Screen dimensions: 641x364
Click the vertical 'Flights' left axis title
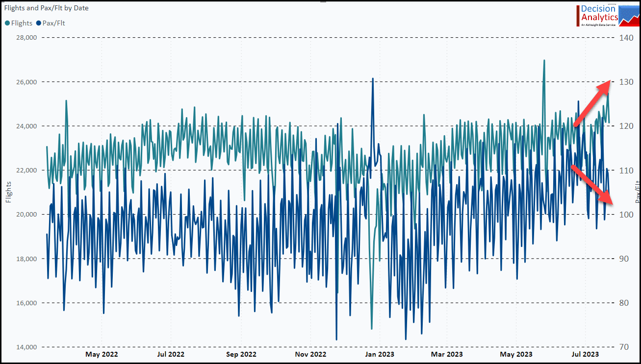8,193
